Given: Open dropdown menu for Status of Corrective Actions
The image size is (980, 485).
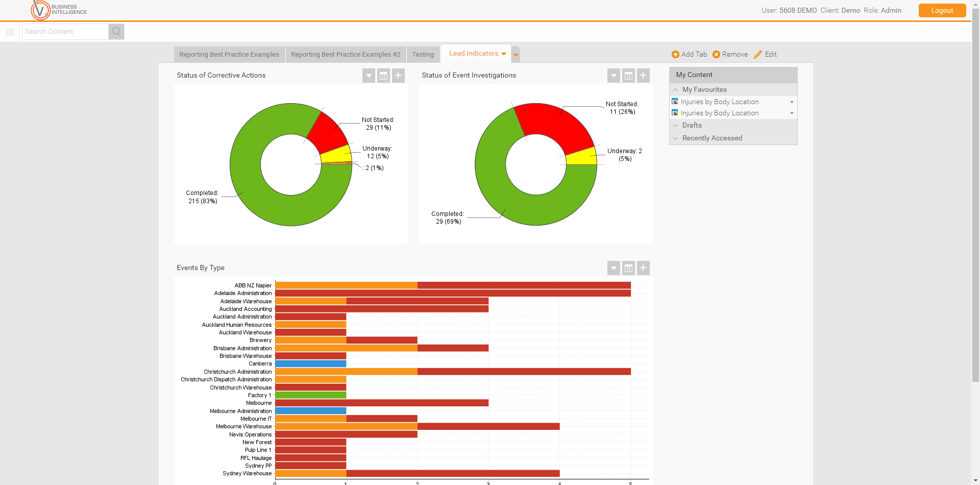Looking at the screenshot, I should (369, 76).
